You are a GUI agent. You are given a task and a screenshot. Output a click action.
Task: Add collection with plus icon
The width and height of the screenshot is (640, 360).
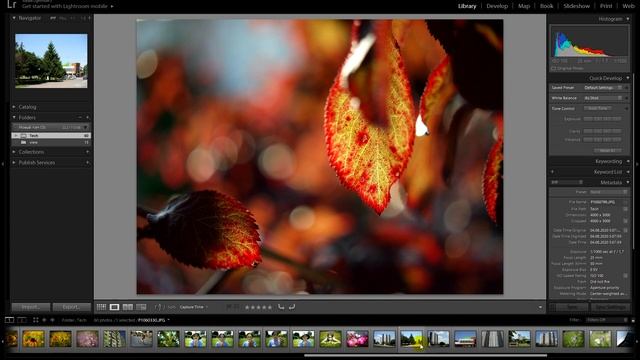coord(87,152)
